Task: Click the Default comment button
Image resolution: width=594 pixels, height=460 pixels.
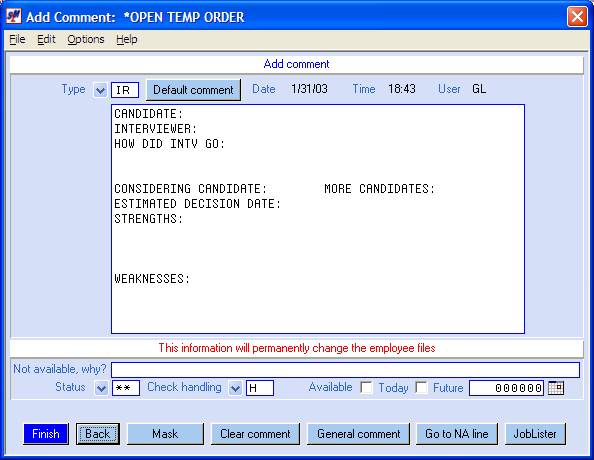Action: tap(193, 90)
